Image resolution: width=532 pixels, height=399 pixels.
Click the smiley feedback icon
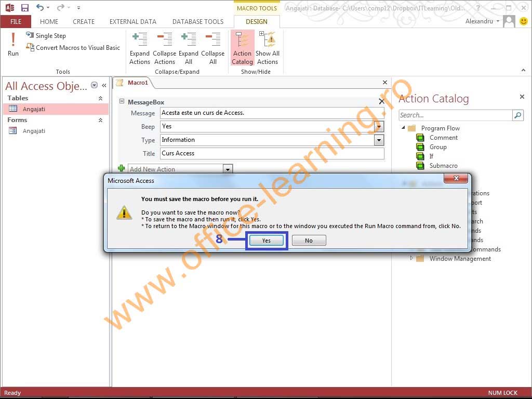tap(524, 21)
